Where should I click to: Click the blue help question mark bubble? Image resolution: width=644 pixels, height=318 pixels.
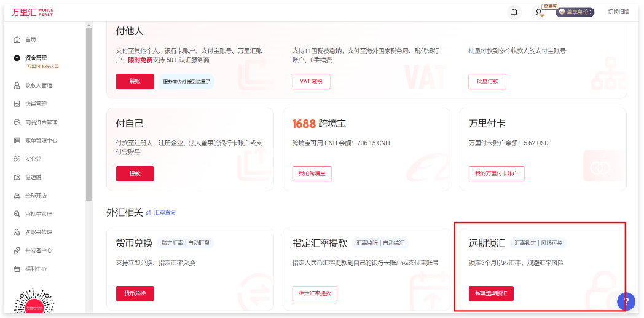[x=626, y=301]
